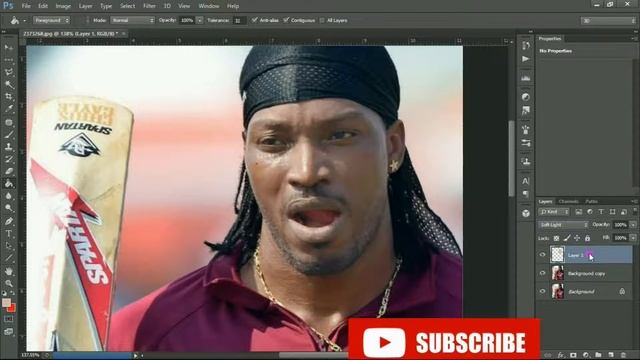
Task: Open the layer filter Kind dropdown
Action: [x=554, y=212]
